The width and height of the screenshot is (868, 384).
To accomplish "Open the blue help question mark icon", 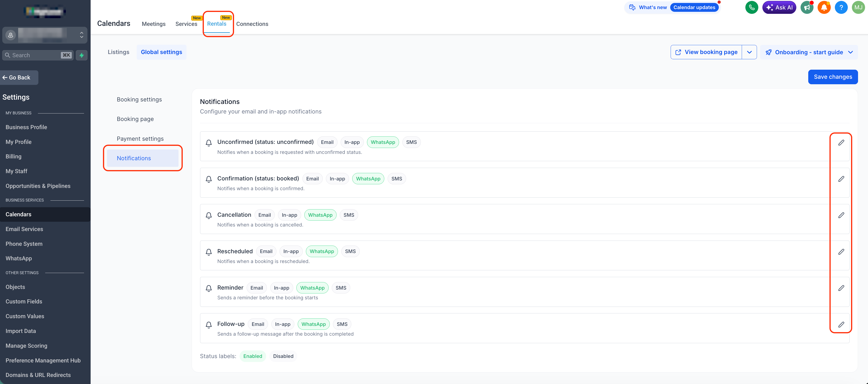I will coord(841,7).
